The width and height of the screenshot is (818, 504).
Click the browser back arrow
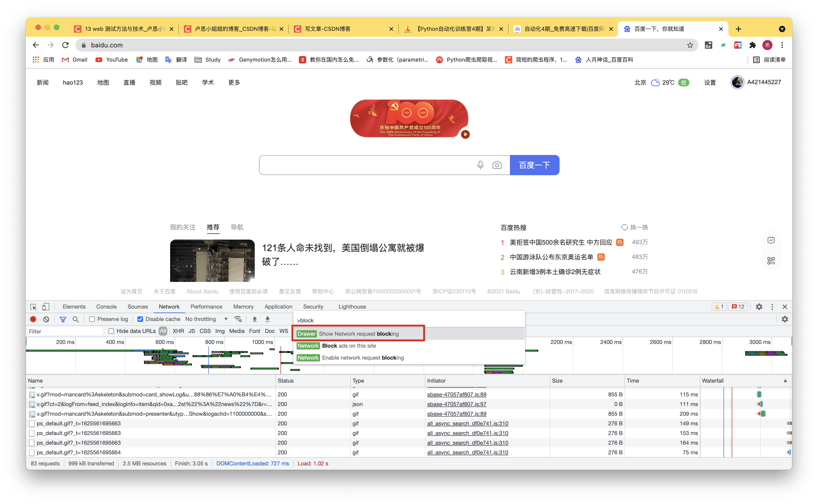click(x=36, y=45)
